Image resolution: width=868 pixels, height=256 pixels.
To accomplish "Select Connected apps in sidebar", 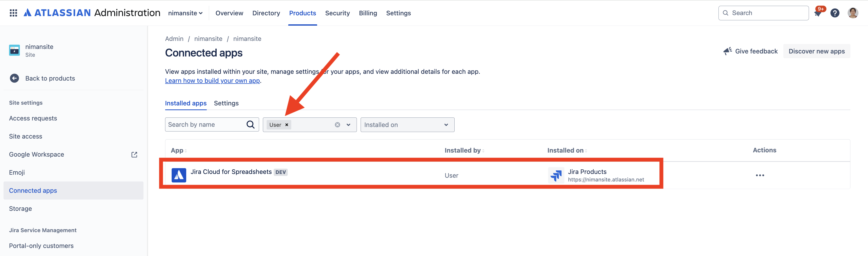I will click(x=73, y=190).
